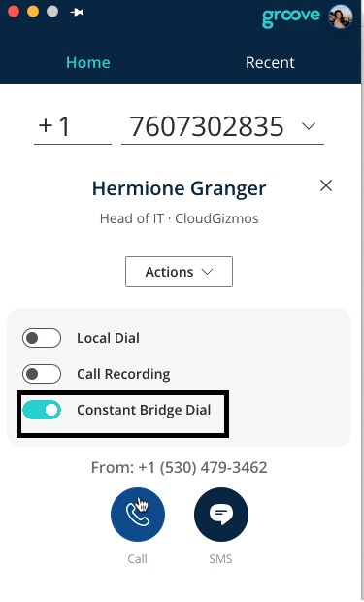Click the Head of IT · CloudGizmos subtitle
Viewport: 364px width, 602px height.
point(179,218)
